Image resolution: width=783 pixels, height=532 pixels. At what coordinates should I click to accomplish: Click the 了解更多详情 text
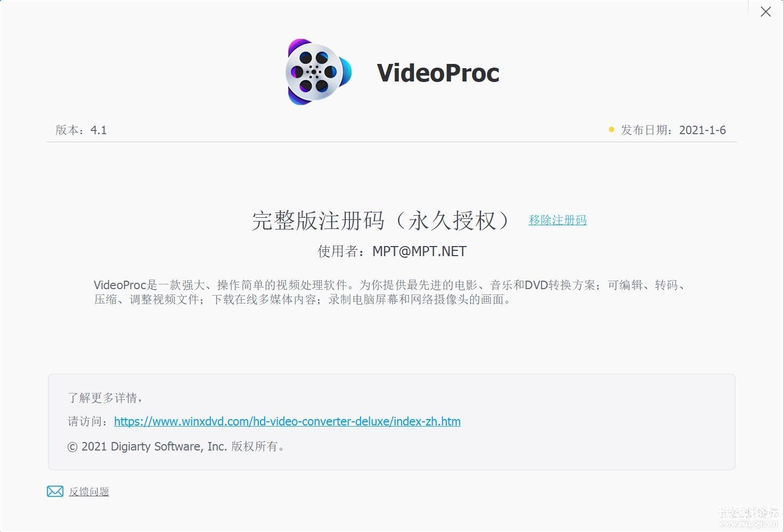point(105,398)
